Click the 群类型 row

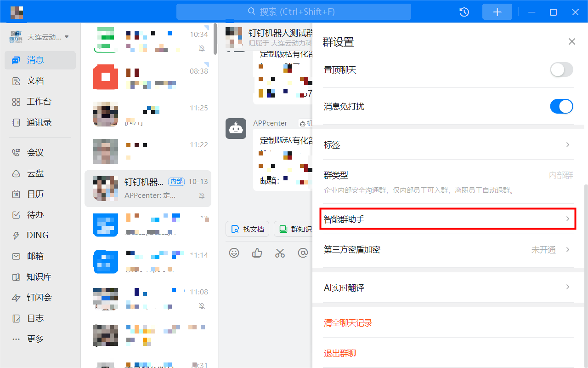pyautogui.click(x=448, y=182)
